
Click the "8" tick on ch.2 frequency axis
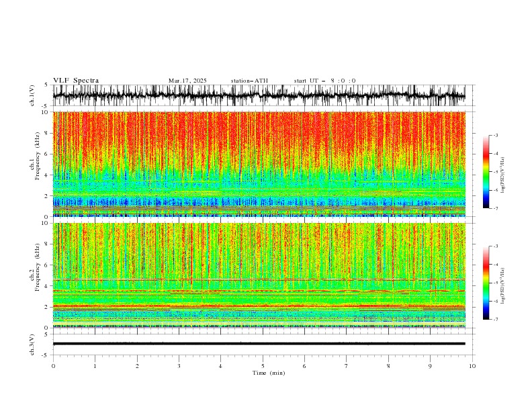click(x=47, y=244)
